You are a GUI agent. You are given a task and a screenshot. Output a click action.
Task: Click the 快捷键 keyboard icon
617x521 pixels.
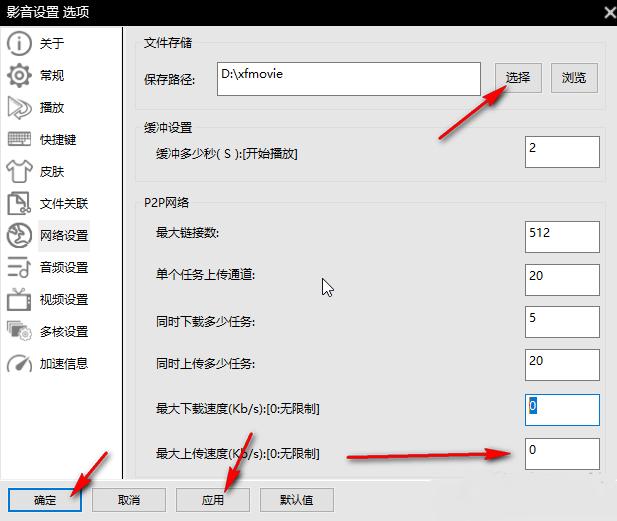[x=19, y=140]
